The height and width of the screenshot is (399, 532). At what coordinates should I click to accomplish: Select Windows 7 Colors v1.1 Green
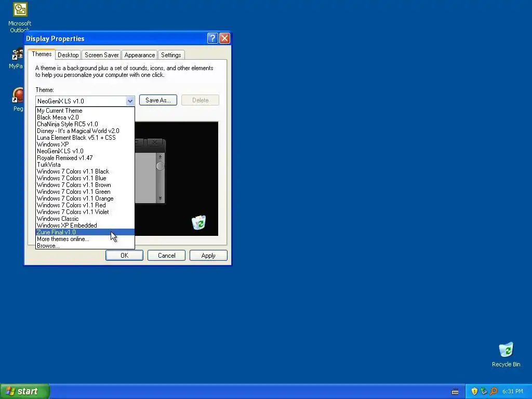coord(85,192)
